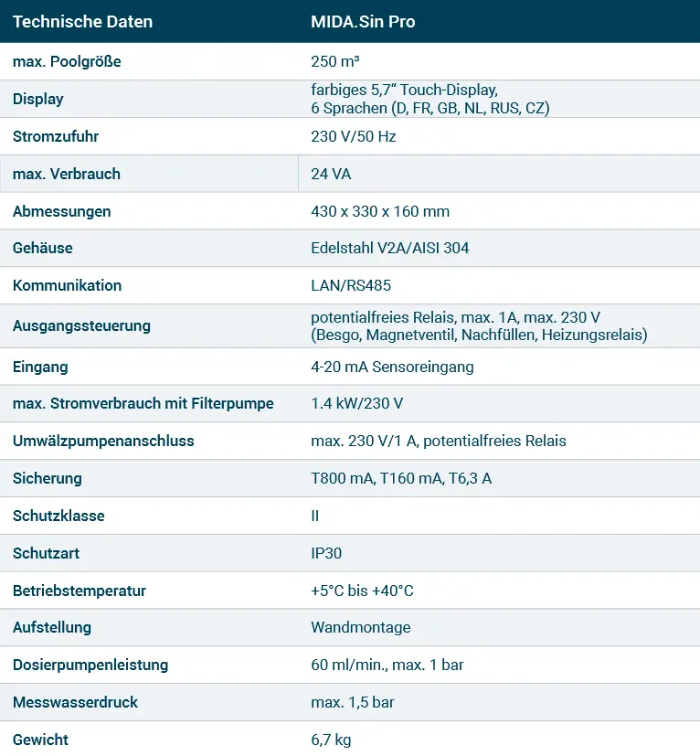Click the 'Umwälzpumpenanschluss' label
This screenshot has height=756, width=700.
(103, 441)
